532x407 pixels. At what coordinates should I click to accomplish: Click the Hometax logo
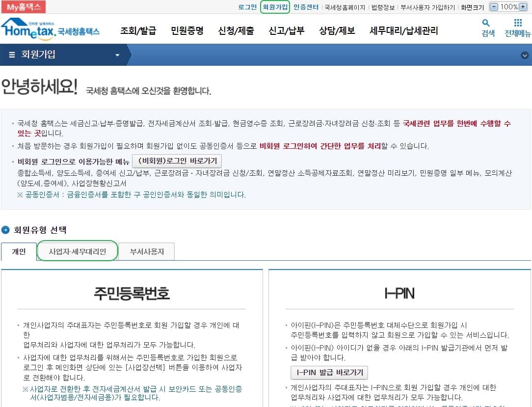tap(50, 29)
